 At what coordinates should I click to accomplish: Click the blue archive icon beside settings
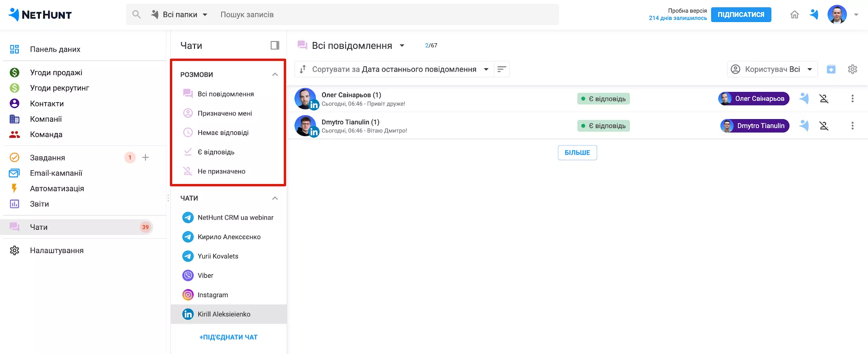[x=831, y=69]
